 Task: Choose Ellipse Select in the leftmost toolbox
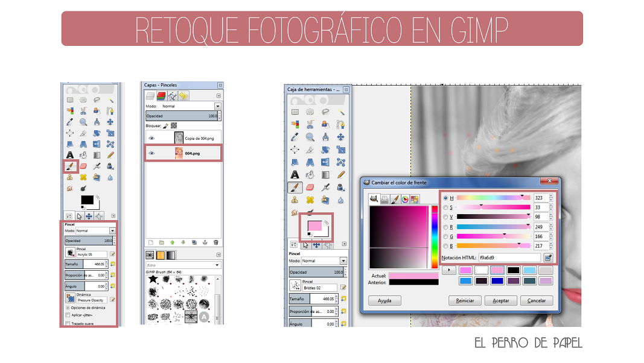83,99
